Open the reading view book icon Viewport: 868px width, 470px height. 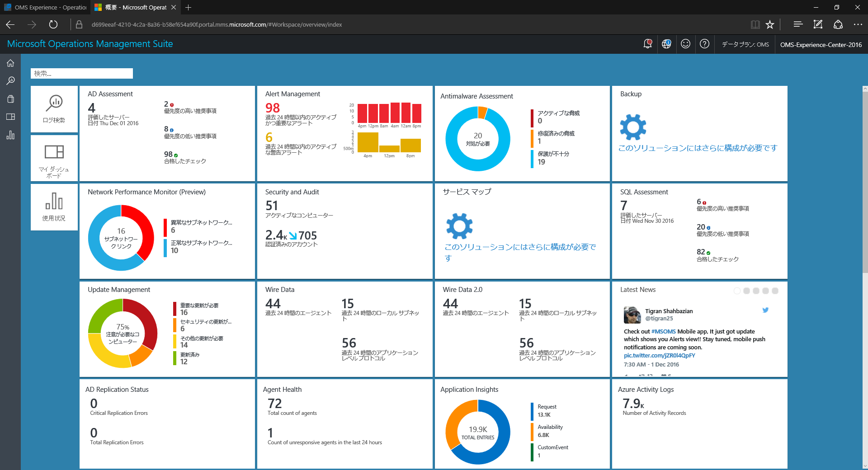click(755, 24)
